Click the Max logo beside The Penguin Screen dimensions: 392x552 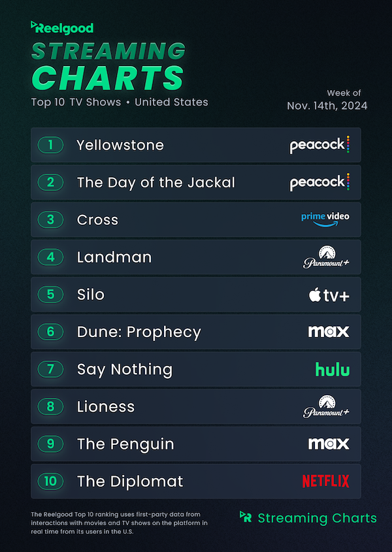point(329,444)
